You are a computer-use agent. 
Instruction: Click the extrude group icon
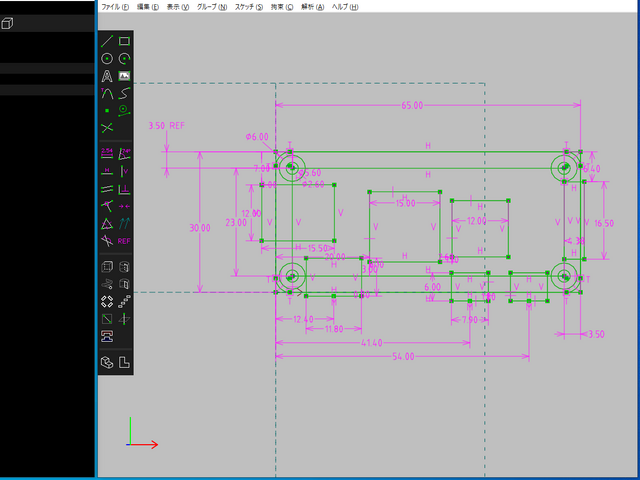(x=107, y=267)
